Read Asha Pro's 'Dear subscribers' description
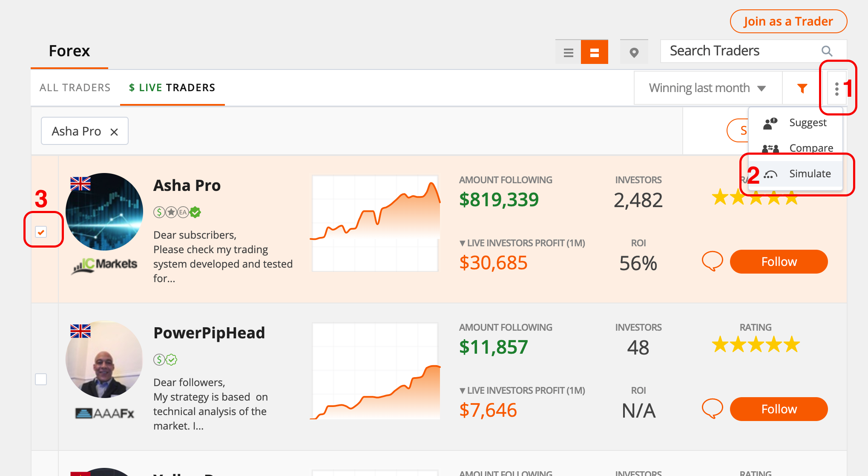868x476 pixels. pyautogui.click(x=223, y=257)
